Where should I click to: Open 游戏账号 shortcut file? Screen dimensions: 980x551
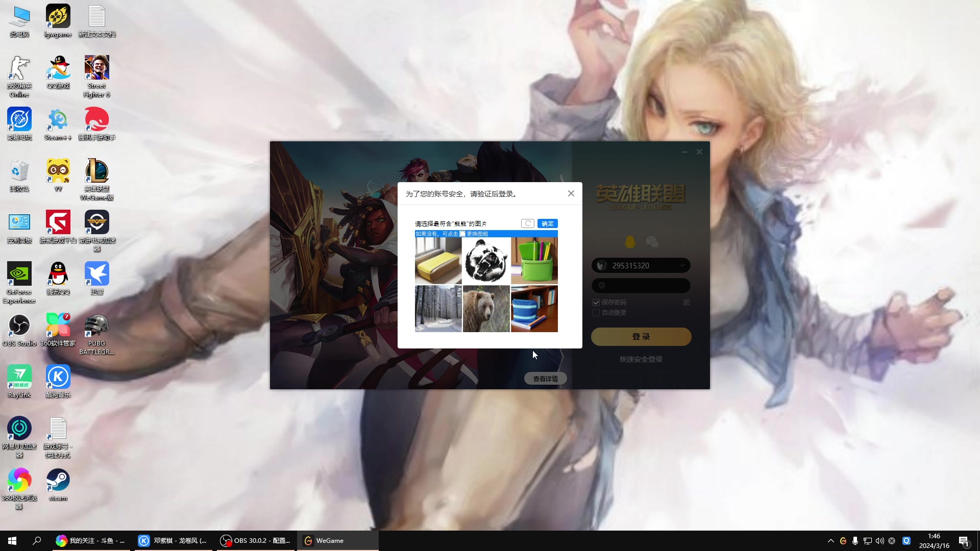(58, 438)
